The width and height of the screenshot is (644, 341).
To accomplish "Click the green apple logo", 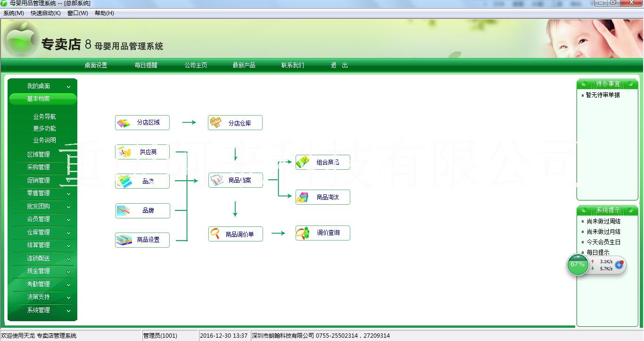I will tap(21, 40).
